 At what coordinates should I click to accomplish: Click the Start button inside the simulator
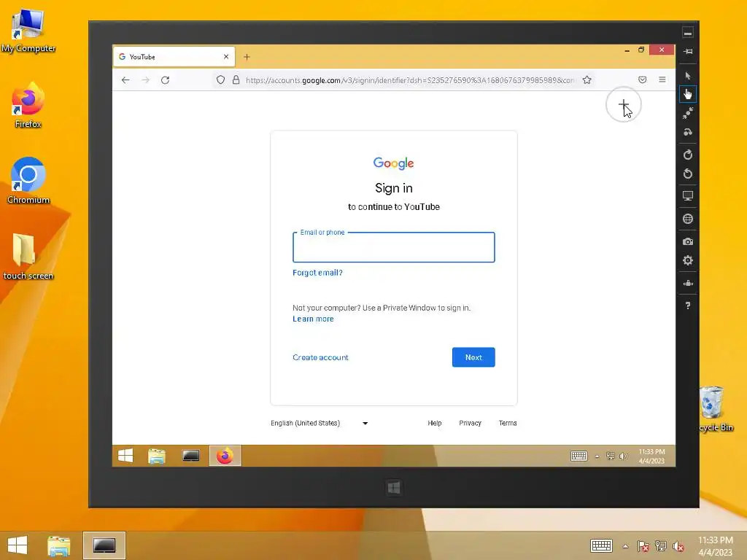[125, 456]
